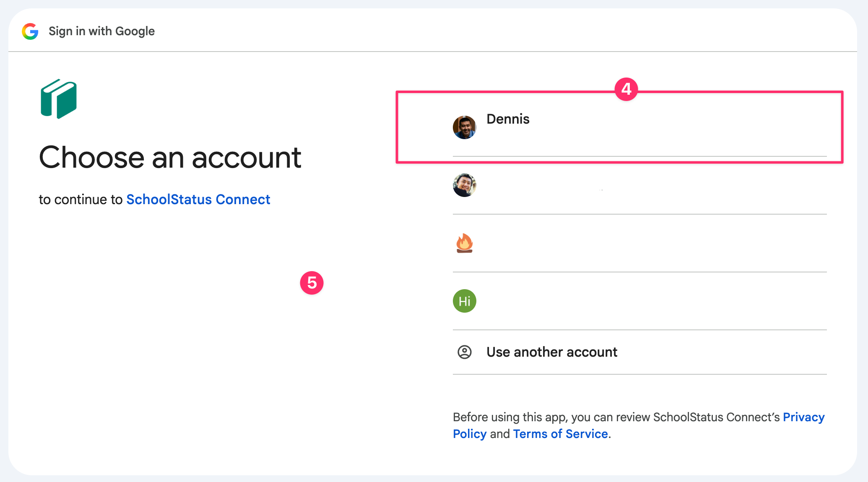
Task: Click the 'Choose an account' heading
Action: coord(170,158)
